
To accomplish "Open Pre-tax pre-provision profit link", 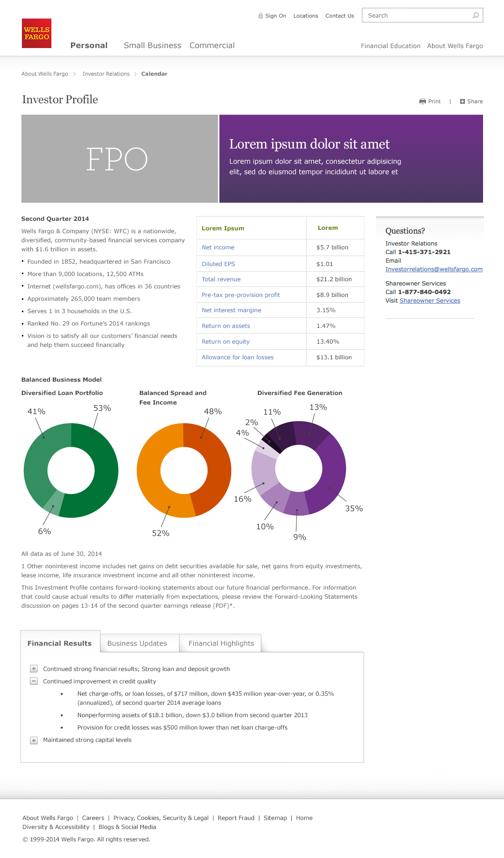I will pyautogui.click(x=241, y=295).
